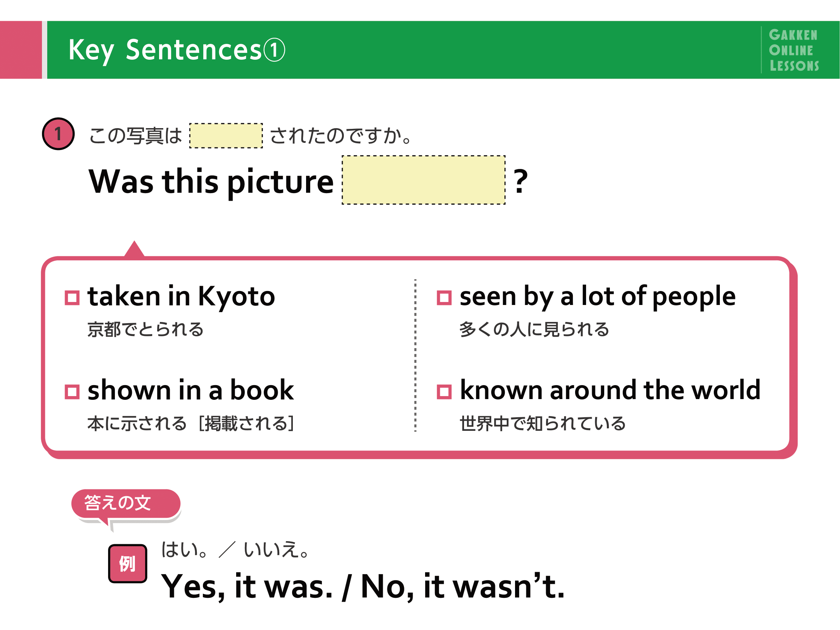Click the Gakken Online Lessons logo
Viewport: 840px width, 630px height.
click(794, 50)
